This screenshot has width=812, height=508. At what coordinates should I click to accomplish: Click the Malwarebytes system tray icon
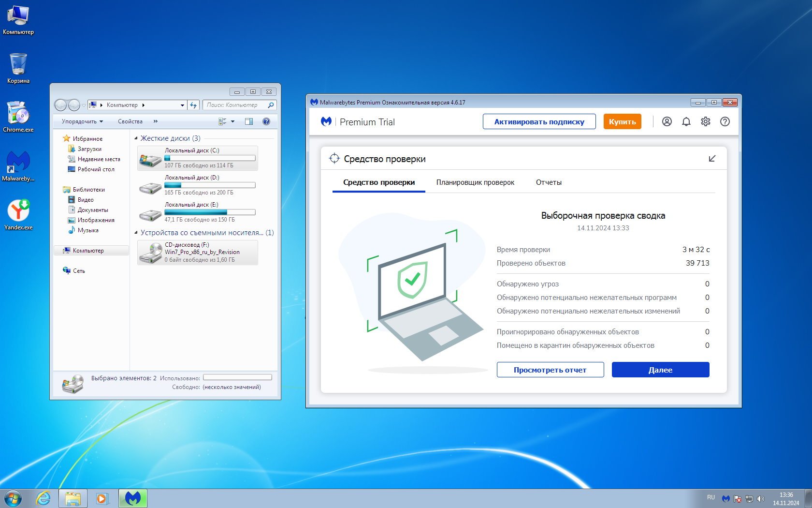[x=726, y=498]
